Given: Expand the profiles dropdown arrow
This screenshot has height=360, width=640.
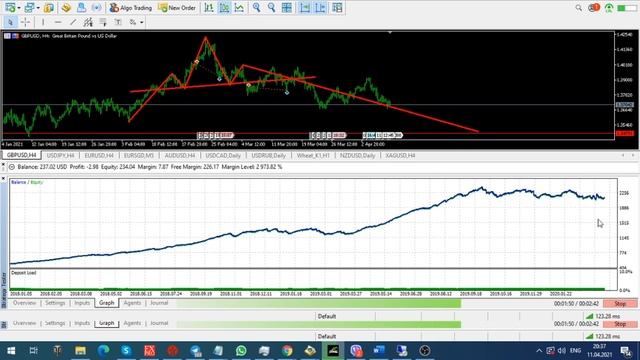Looking at the screenshot, I should tap(38, 8).
